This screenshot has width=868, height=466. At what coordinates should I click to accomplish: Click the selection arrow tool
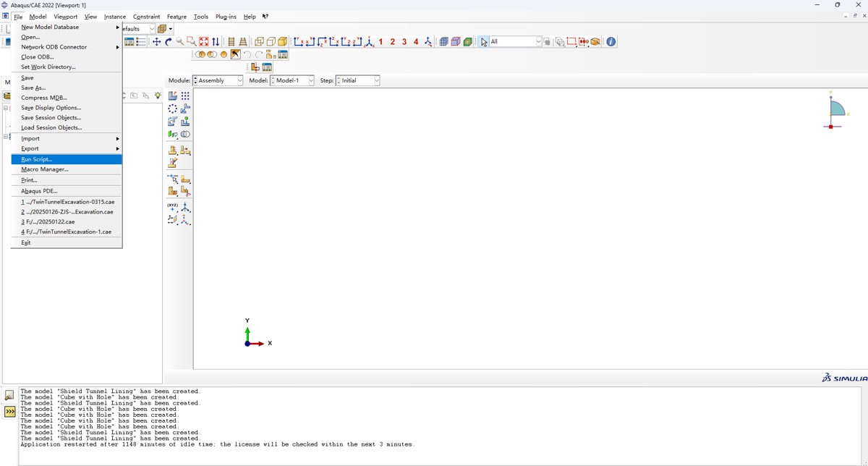click(x=484, y=42)
